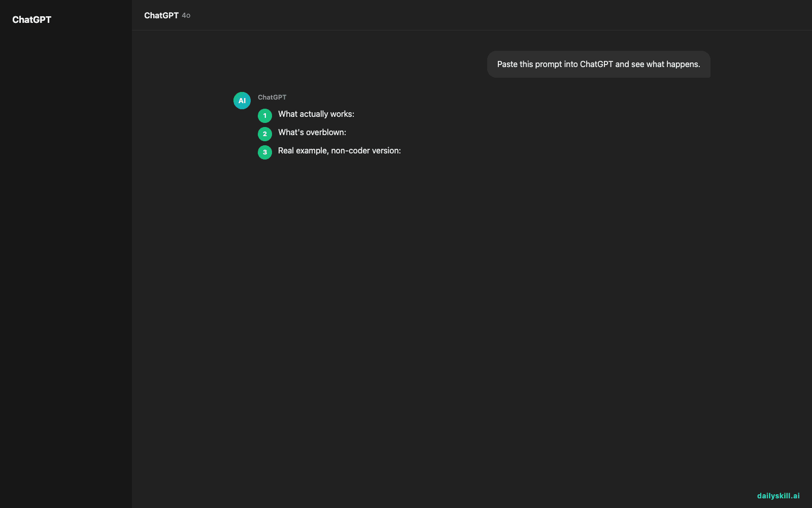Screen dimensions: 812x508
Task: Select the green number 3 badge
Action: tap(265, 152)
